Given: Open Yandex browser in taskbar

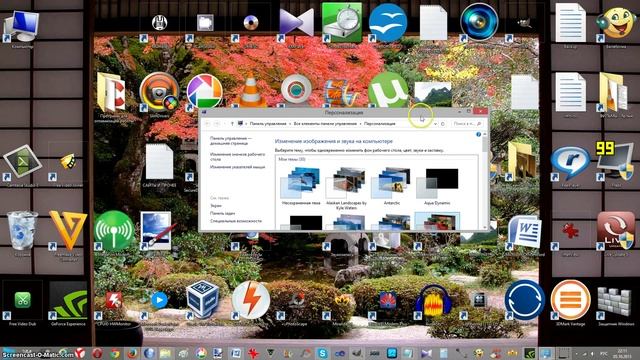Looking at the screenshot, I should click(80, 353).
